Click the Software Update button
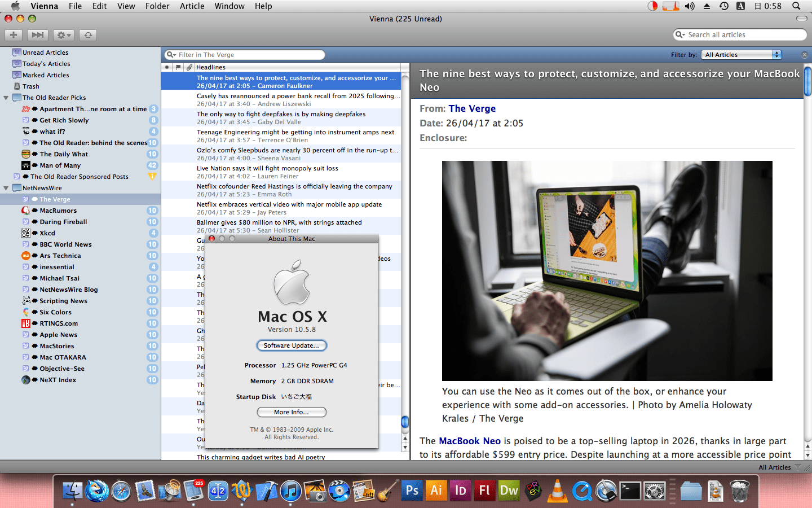This screenshot has width=812, height=508. 292,345
